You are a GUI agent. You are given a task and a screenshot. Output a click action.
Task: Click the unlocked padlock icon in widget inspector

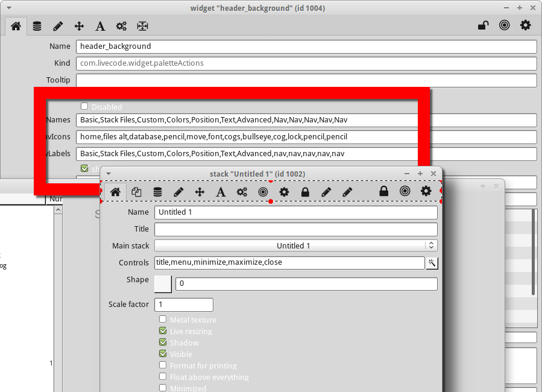[483, 25]
